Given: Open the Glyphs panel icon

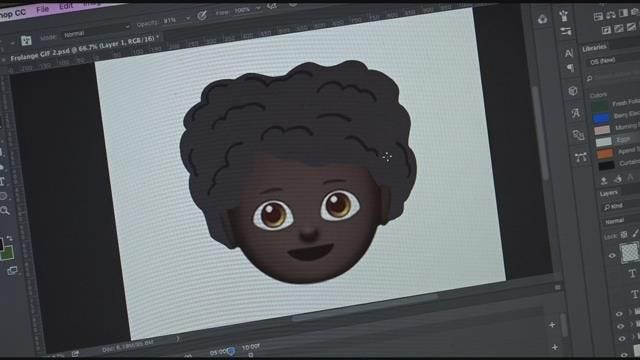Looking at the screenshot, I should click(576, 113).
